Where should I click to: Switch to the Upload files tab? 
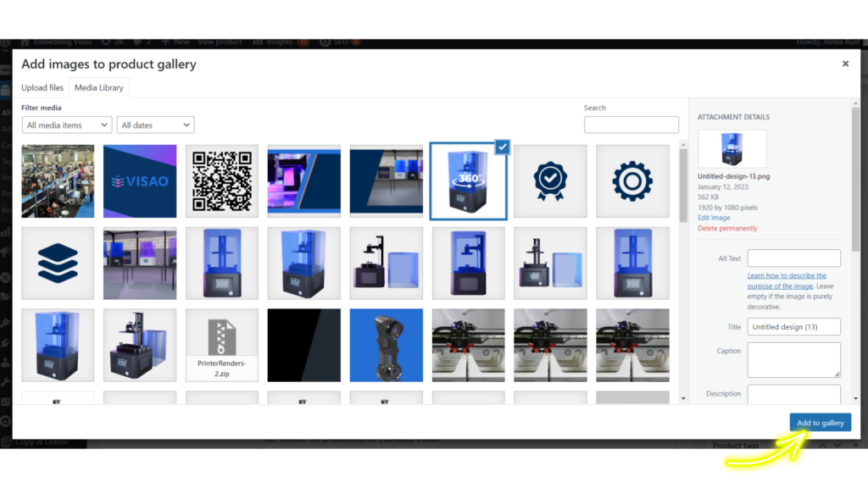pos(42,87)
